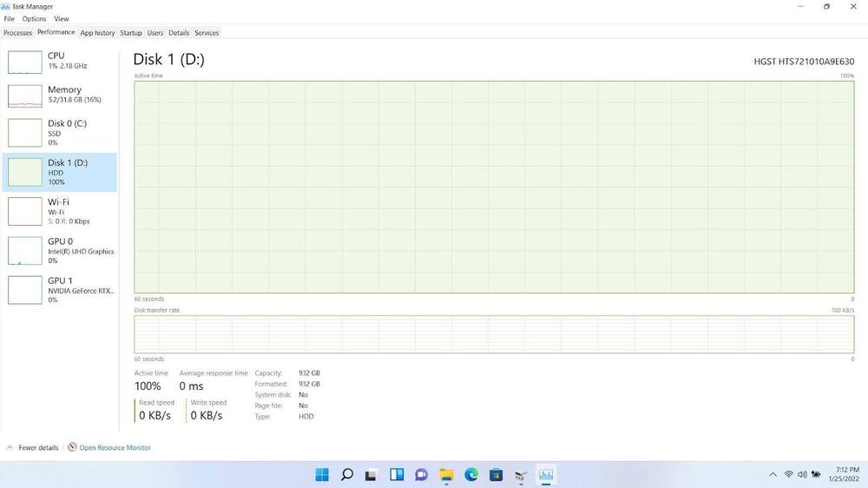Select Disk 1 (D:) HDD entry
This screenshot has width=868, height=488.
[x=60, y=172]
